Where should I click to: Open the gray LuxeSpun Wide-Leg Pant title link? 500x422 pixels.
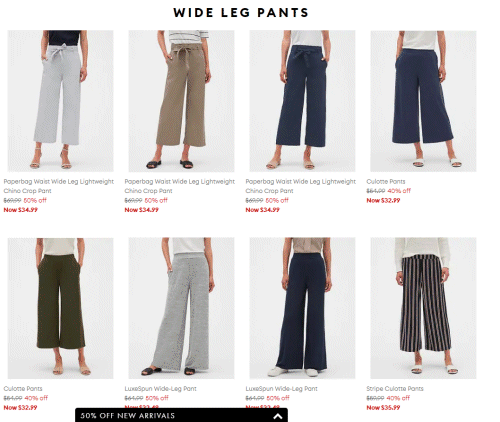point(160,389)
